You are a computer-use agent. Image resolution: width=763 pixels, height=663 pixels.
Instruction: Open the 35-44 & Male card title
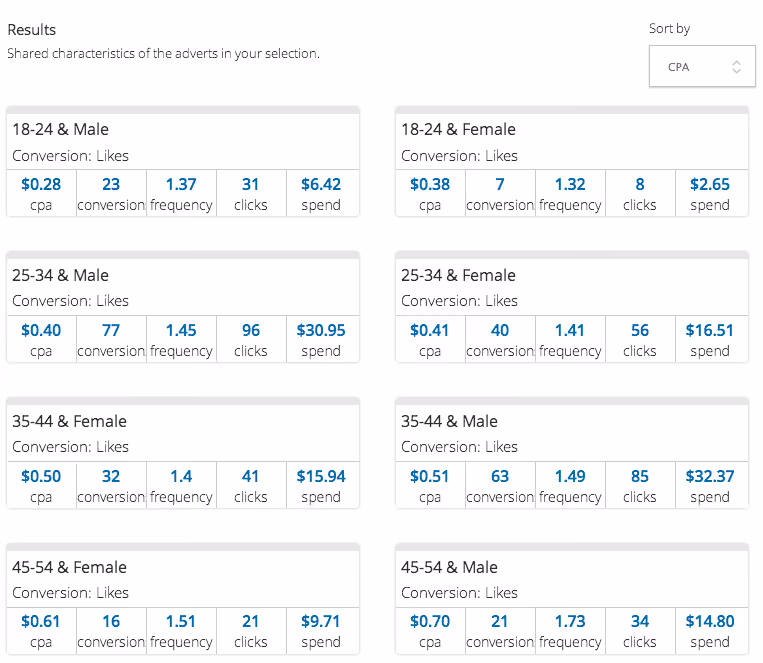(x=449, y=422)
